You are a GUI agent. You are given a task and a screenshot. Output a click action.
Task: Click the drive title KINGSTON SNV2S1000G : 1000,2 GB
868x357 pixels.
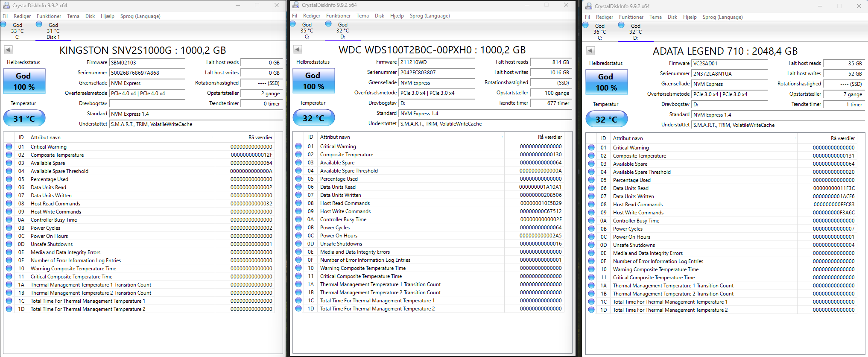(x=143, y=50)
